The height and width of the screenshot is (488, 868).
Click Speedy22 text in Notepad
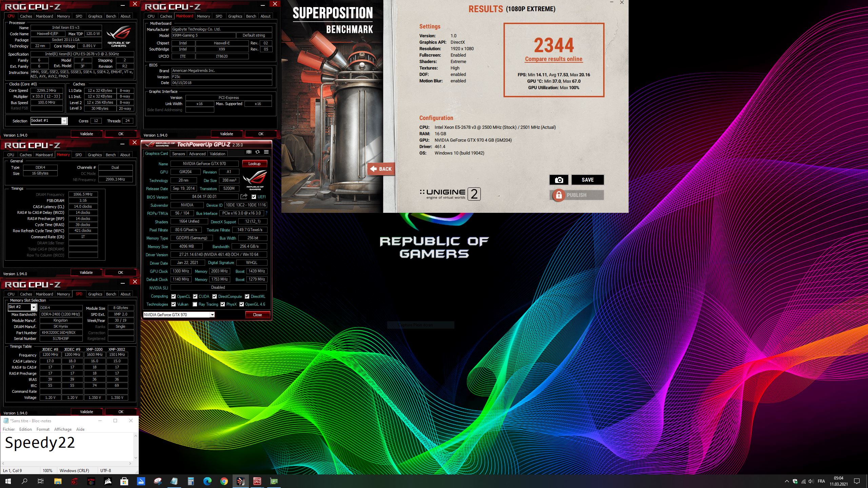point(40,443)
